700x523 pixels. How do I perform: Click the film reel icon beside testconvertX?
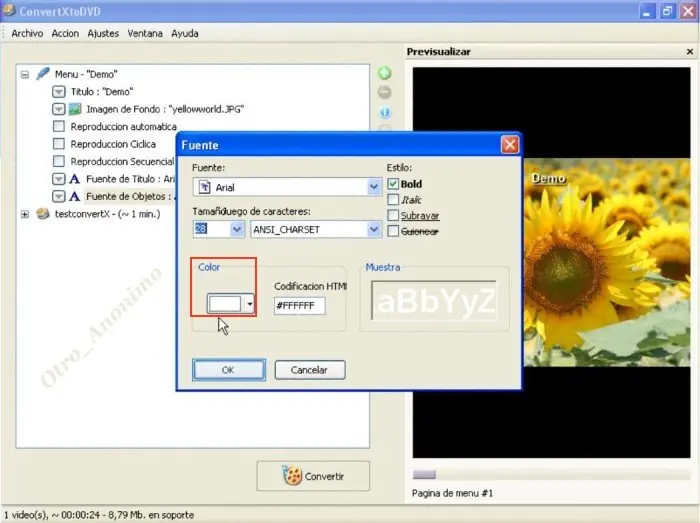43,214
